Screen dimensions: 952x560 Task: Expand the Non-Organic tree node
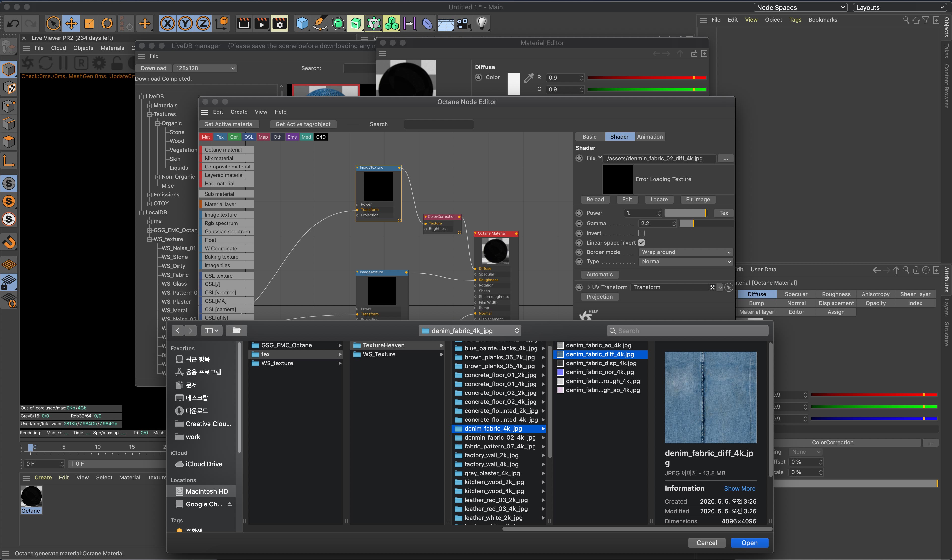tap(157, 177)
